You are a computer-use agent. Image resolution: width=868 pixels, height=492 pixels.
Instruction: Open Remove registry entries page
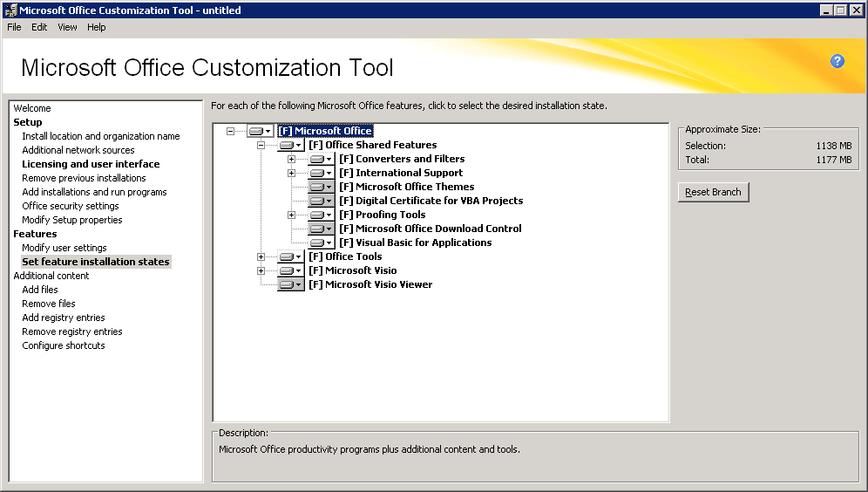72,331
